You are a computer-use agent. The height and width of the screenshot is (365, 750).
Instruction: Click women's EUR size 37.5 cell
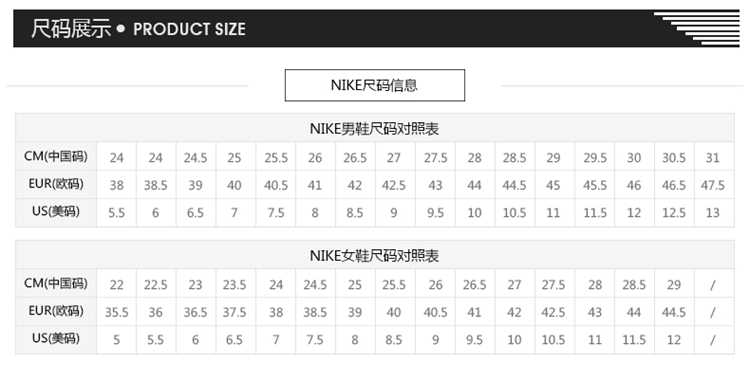tap(235, 312)
